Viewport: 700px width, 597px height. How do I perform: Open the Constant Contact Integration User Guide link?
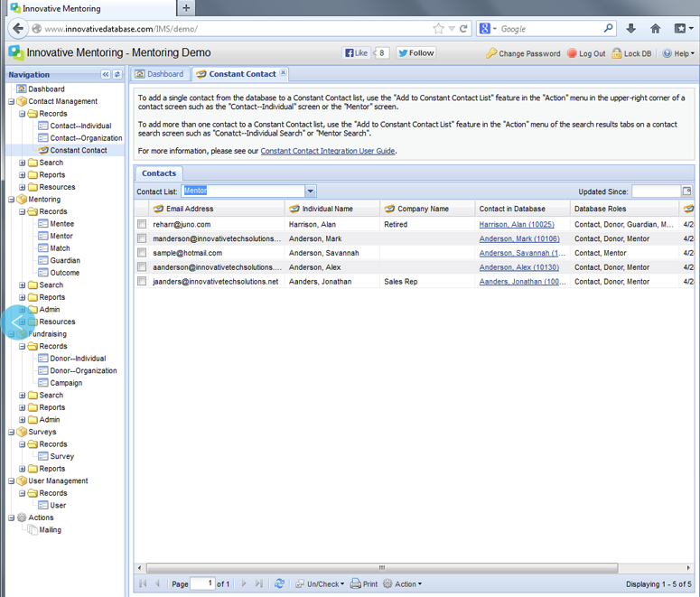(328, 151)
